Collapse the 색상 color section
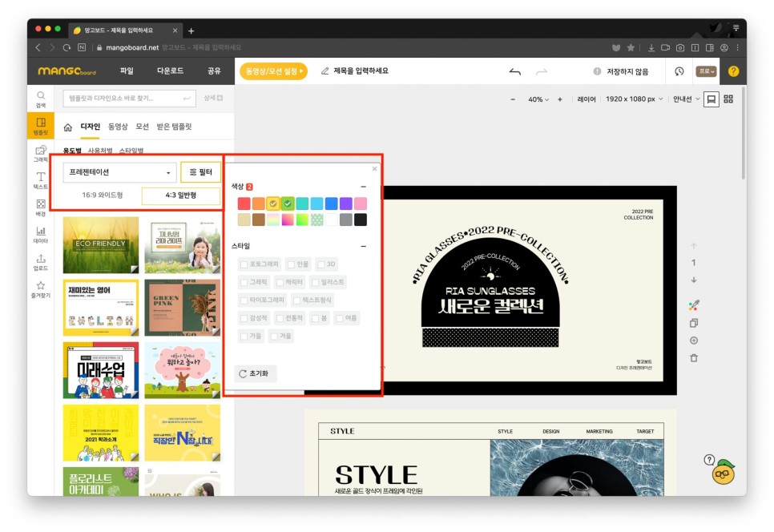774x532 pixels. [363, 187]
